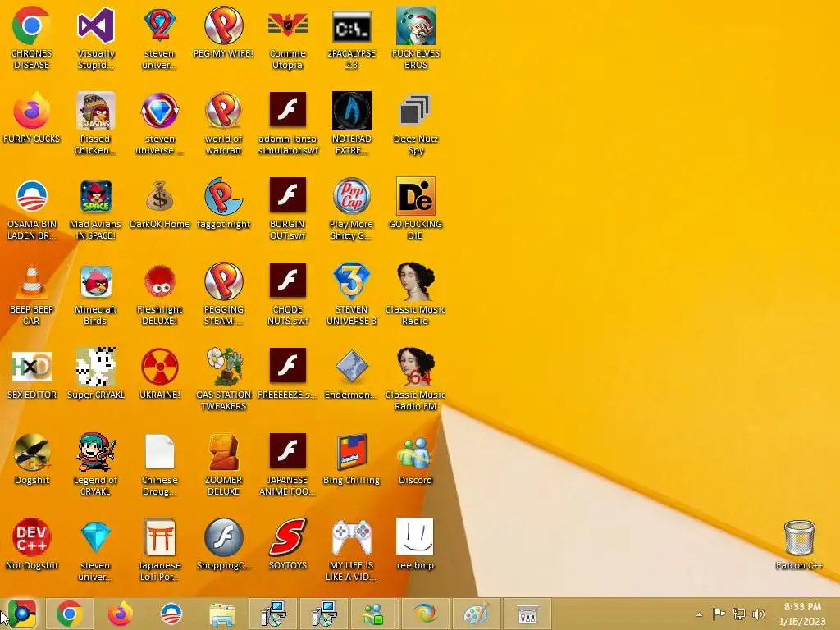Open the PopCap Play More icon

pyautogui.click(x=351, y=196)
